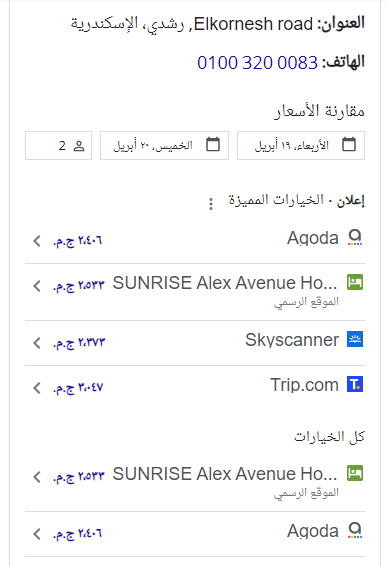Click the Trip.com logo icon
Image resolution: width=387 pixels, height=566 pixels.
point(355,384)
